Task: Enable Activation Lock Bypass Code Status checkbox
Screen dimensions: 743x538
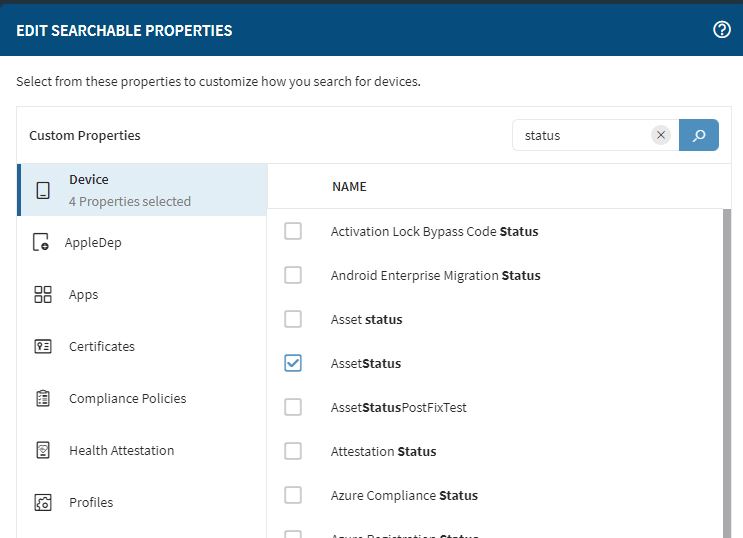Action: point(293,231)
